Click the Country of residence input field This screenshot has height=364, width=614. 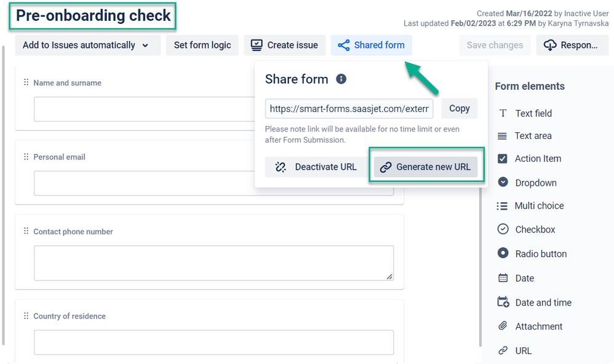click(214, 342)
